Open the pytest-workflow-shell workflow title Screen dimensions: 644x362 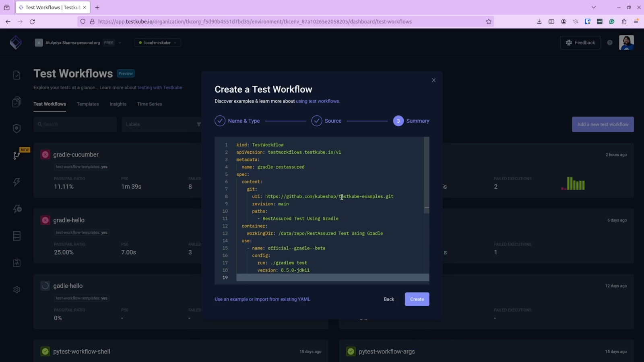click(x=81, y=352)
